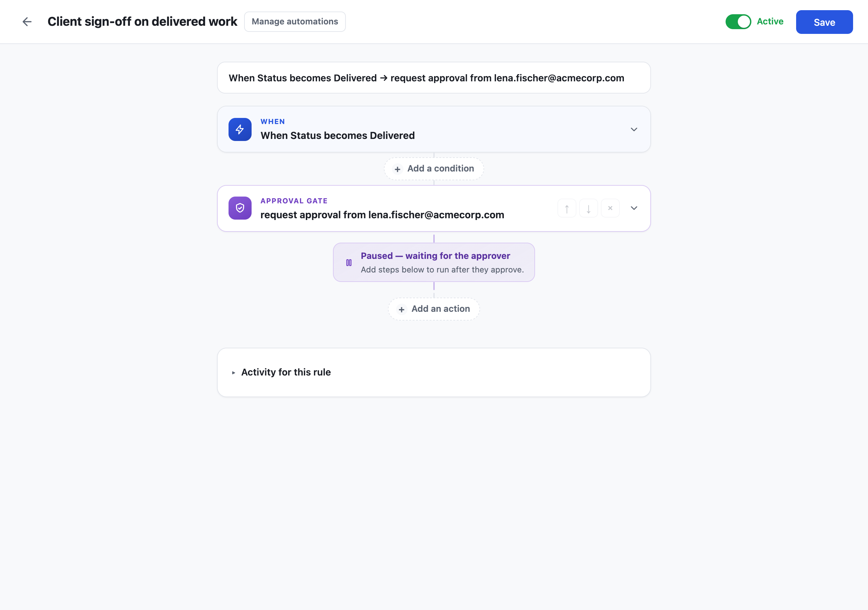Move the approval gate step down
The image size is (868, 610).
pos(589,208)
